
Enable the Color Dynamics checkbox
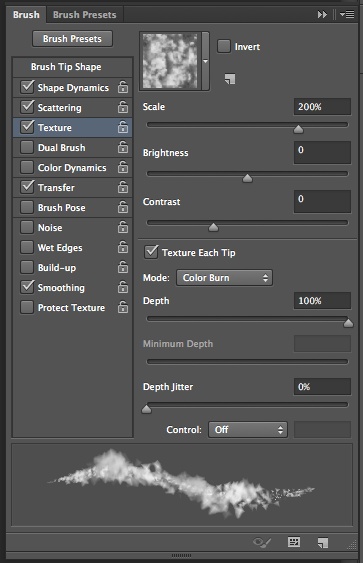[x=27, y=167]
